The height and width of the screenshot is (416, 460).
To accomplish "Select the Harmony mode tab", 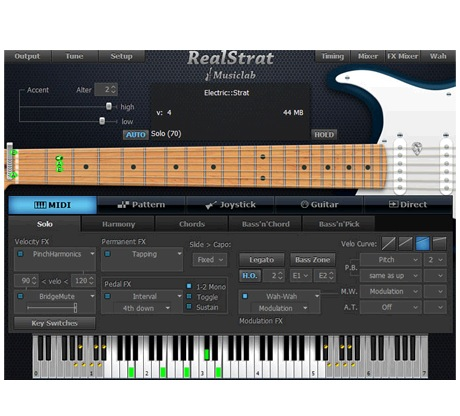I will pyautogui.click(x=118, y=224).
